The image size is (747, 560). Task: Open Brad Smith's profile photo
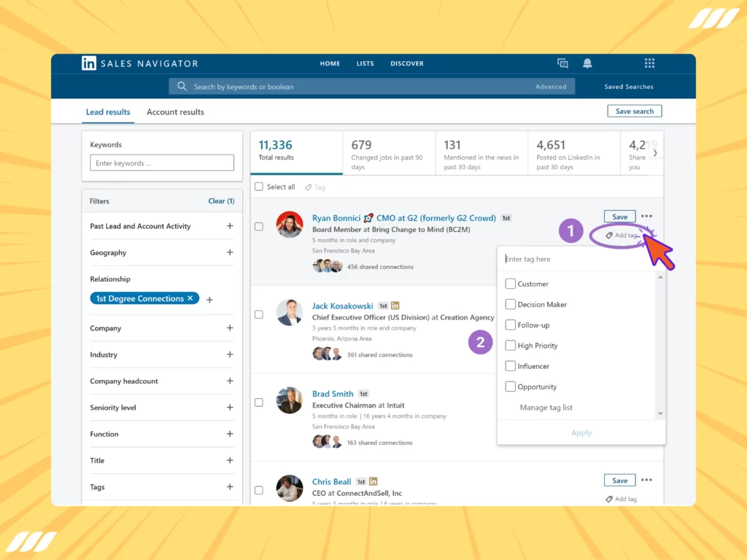click(289, 400)
